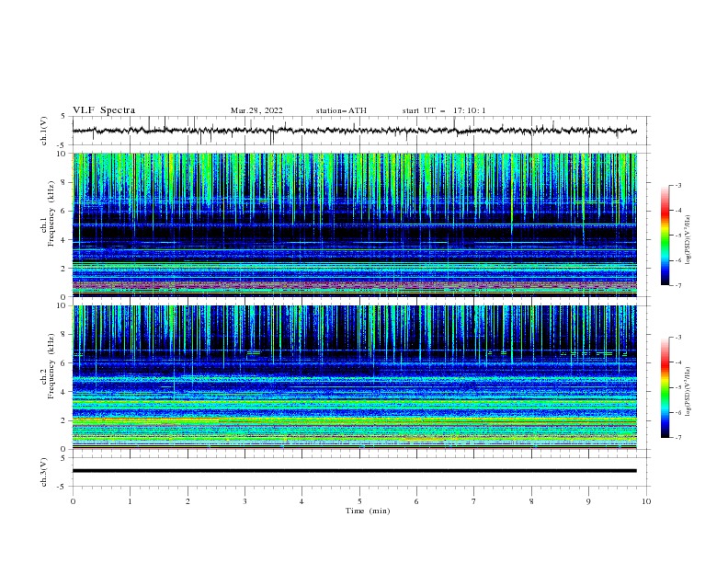Screen dimensions: 728x563
Task: Click the ch.2 colorbar 'log(PSD)(V²/Hz)' label
Action: click(688, 392)
